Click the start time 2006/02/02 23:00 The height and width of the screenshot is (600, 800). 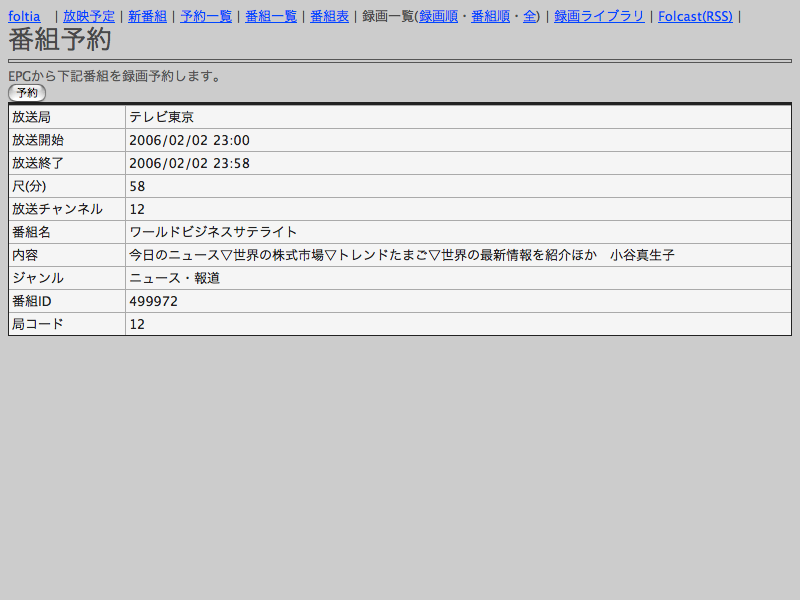pos(189,140)
